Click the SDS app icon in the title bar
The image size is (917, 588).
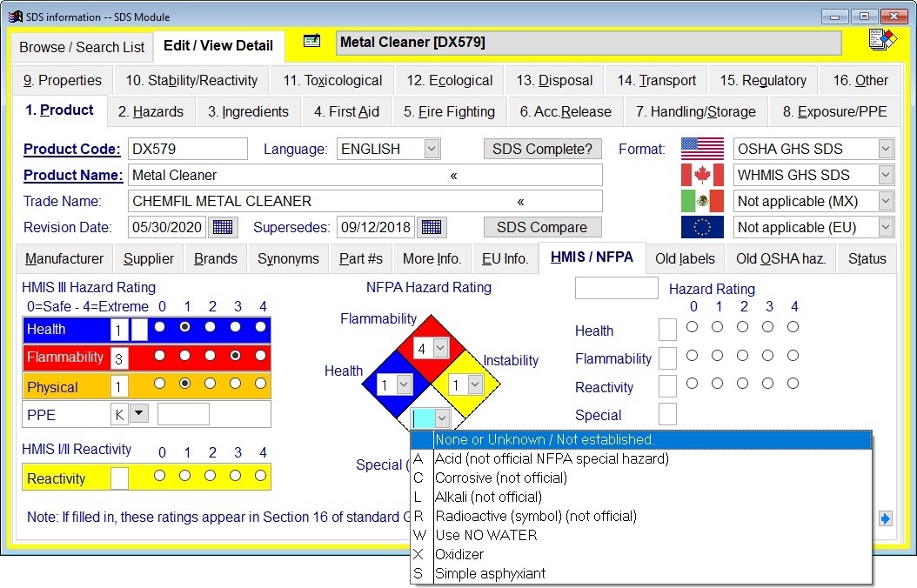(16, 17)
